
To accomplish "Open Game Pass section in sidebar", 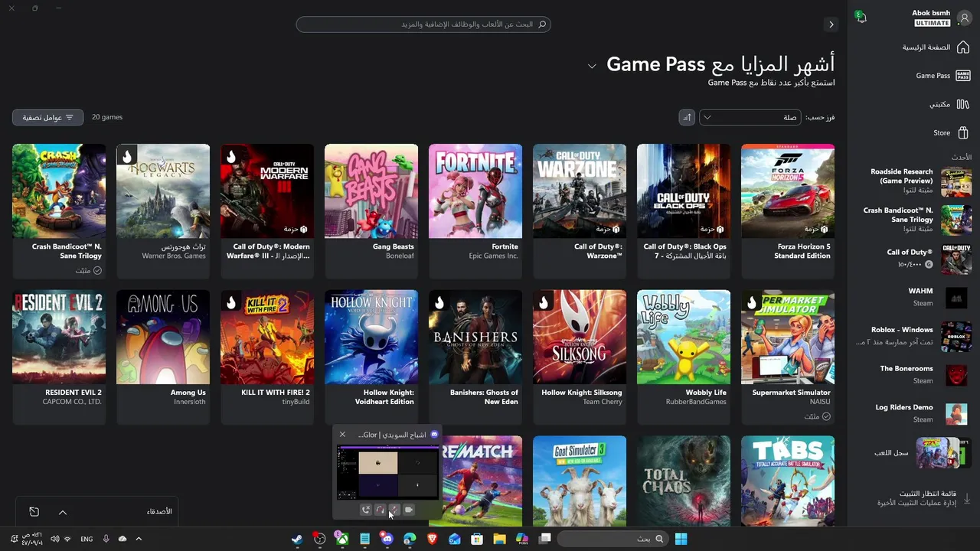I will [942, 76].
